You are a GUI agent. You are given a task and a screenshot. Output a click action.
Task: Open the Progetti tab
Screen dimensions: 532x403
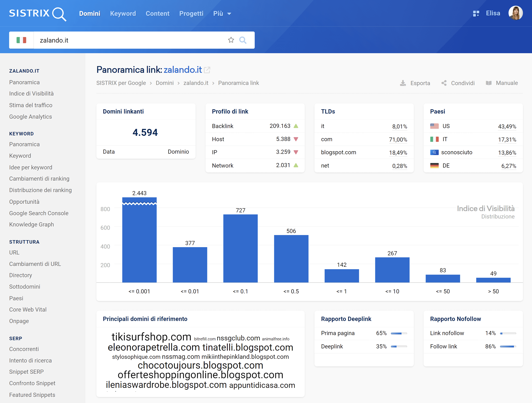click(191, 14)
